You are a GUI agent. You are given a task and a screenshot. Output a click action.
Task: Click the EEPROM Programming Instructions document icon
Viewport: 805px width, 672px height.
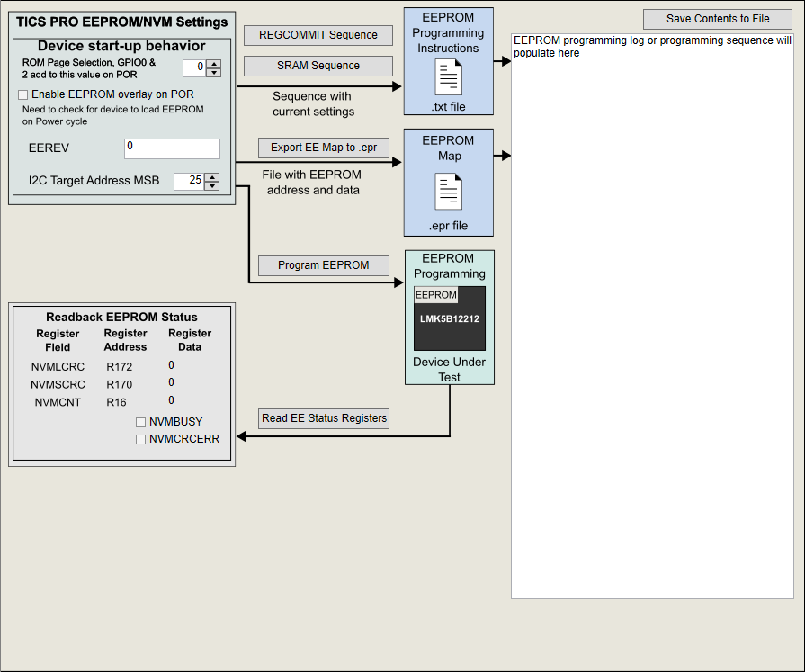(x=448, y=77)
